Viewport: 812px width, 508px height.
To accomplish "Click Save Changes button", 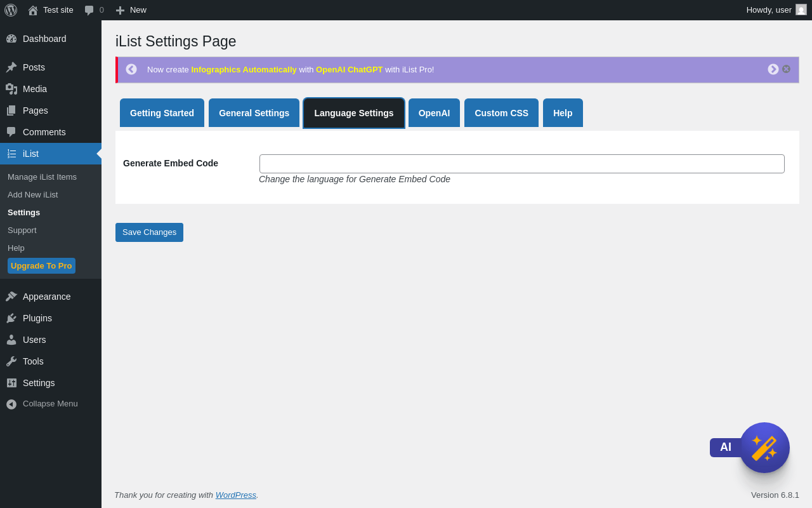I will 149,232.
